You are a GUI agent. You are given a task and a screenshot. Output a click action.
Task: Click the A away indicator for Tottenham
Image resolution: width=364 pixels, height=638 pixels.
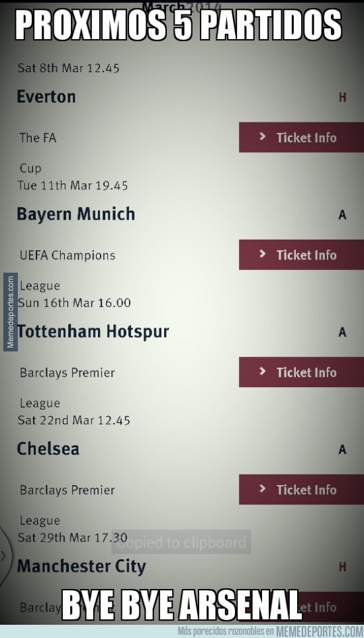[x=342, y=332]
